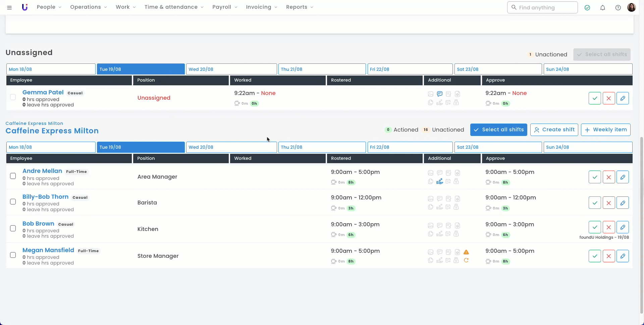Tick the checkbox for Andre Mellan
The width and height of the screenshot is (644, 325).
[x=13, y=176]
